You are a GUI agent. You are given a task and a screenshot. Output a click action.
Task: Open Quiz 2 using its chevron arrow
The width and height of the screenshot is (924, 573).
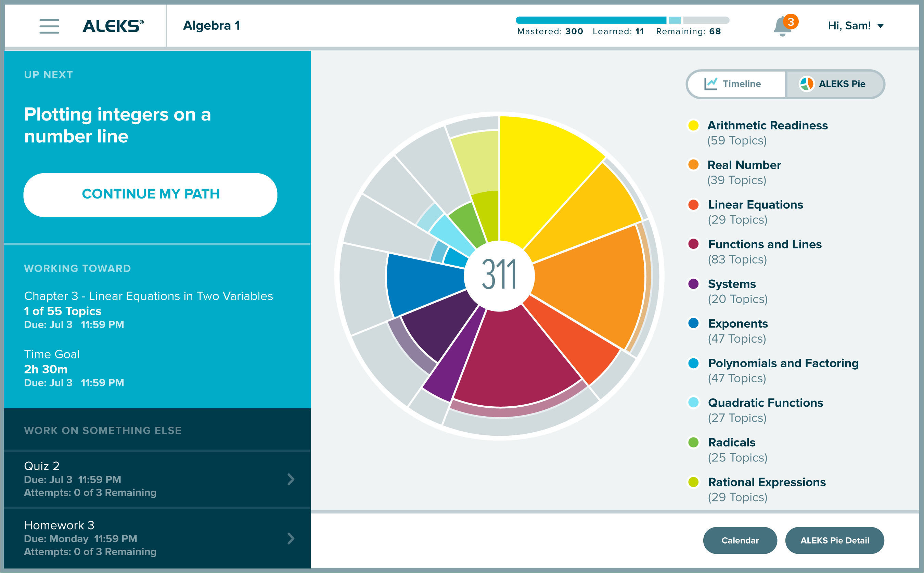291,480
